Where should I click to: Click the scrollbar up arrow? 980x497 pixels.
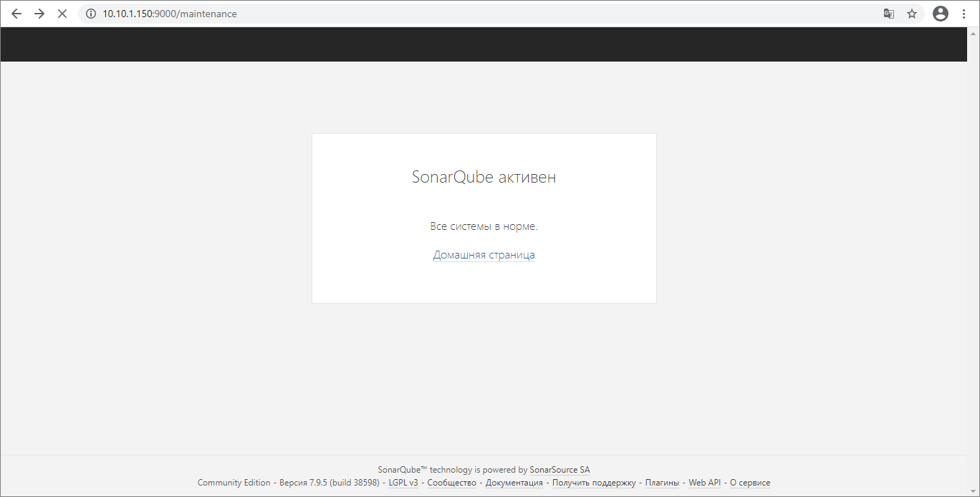pos(974,33)
